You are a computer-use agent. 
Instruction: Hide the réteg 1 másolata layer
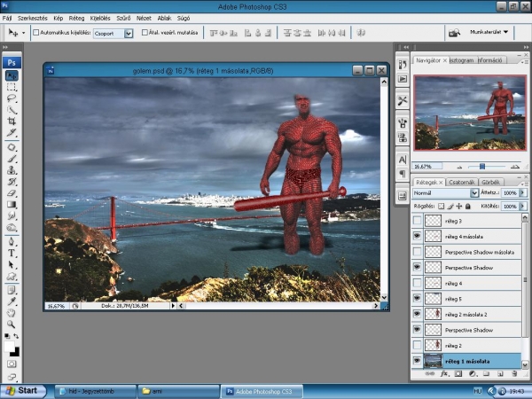click(417, 361)
